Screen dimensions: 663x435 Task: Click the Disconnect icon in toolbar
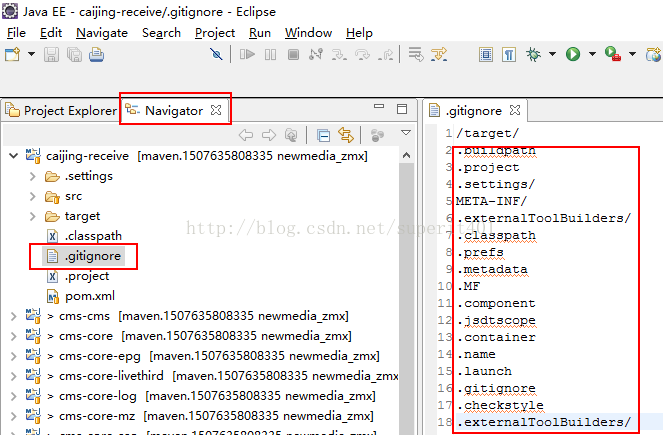(316, 54)
